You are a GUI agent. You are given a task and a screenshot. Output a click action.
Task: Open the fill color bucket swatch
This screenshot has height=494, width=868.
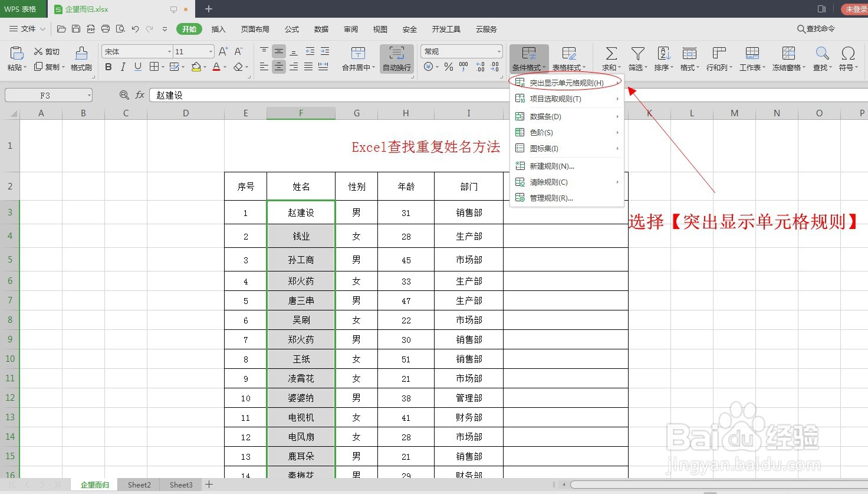[196, 67]
